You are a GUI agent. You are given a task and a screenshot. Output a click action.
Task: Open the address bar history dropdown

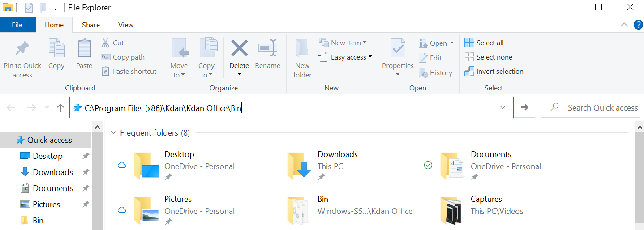[502, 107]
